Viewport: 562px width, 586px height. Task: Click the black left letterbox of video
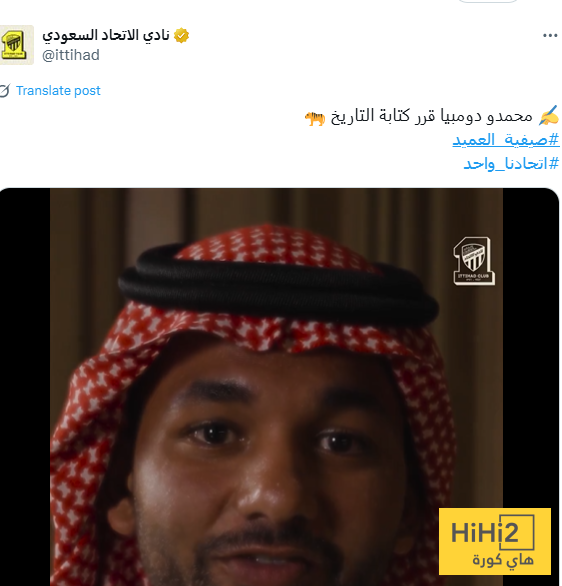tap(25, 387)
